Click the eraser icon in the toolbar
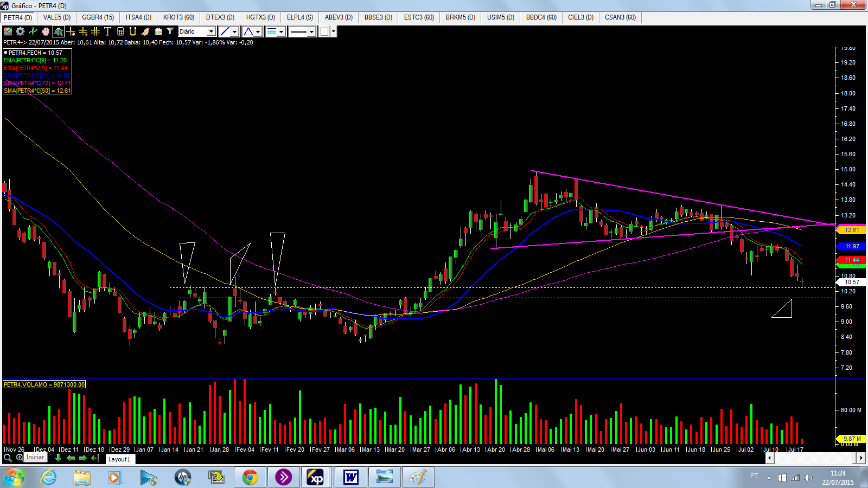868x488 pixels. (x=145, y=31)
